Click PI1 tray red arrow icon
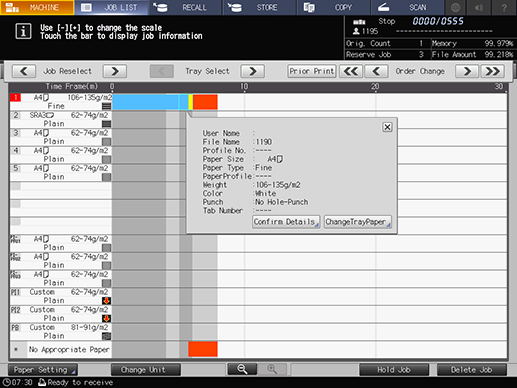517x388 pixels. pos(106,301)
